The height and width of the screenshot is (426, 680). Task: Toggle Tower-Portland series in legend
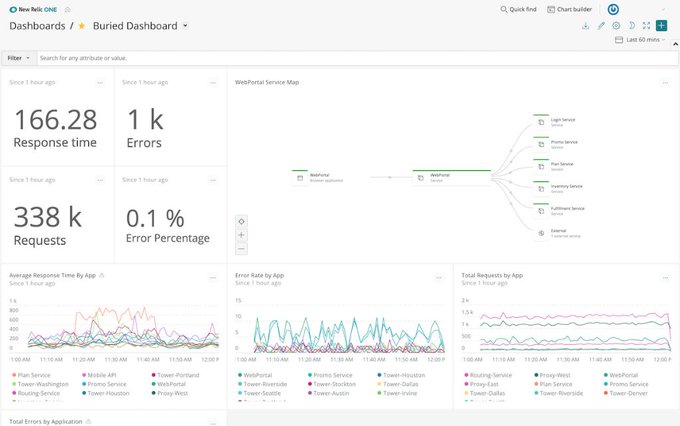[x=175, y=375]
